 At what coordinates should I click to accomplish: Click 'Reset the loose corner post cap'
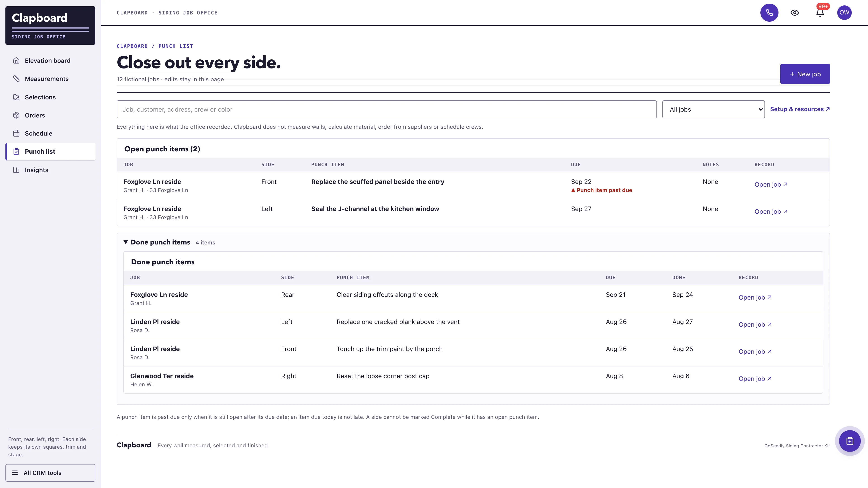[383, 376]
